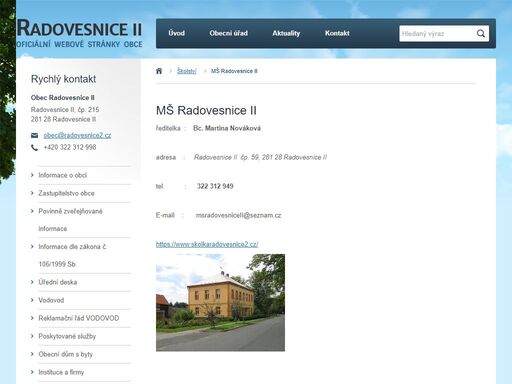Click chevron beside Informace o obci
Image resolution: width=512 pixels, height=384 pixels.
point(32,175)
